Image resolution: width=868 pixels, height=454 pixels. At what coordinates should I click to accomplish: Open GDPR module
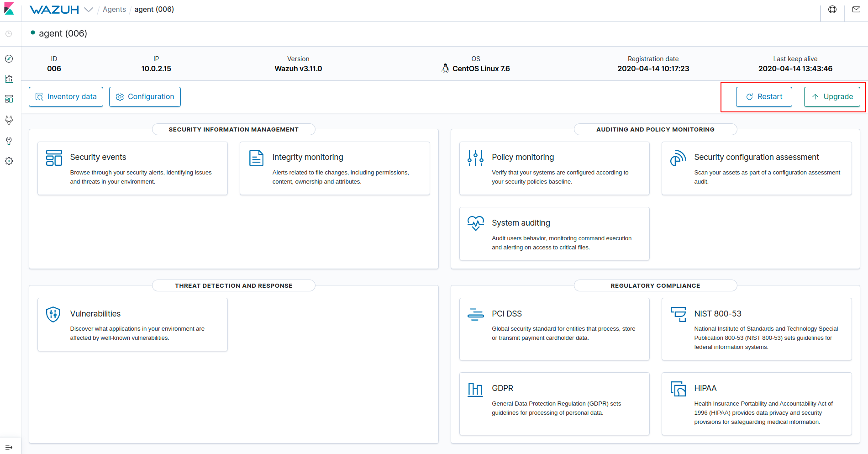(x=503, y=388)
